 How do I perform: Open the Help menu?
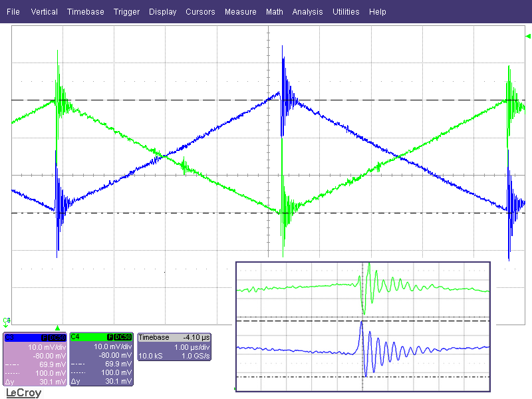[377, 12]
